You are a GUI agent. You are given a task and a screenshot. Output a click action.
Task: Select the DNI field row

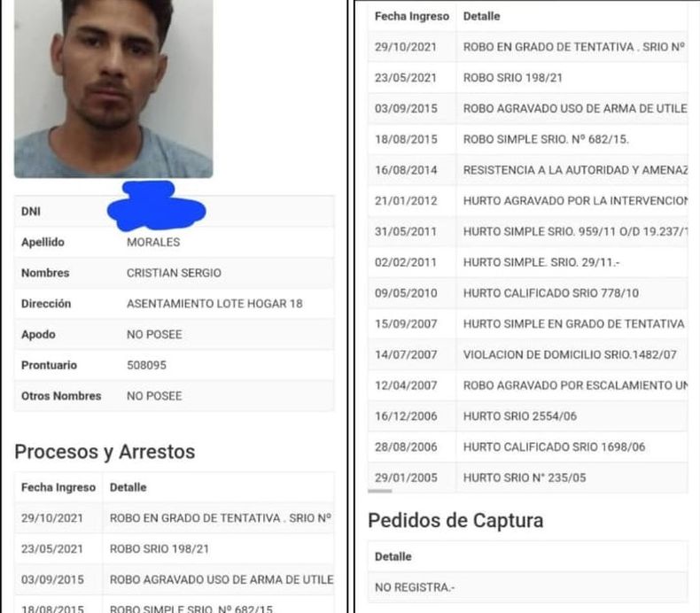pos(174,211)
